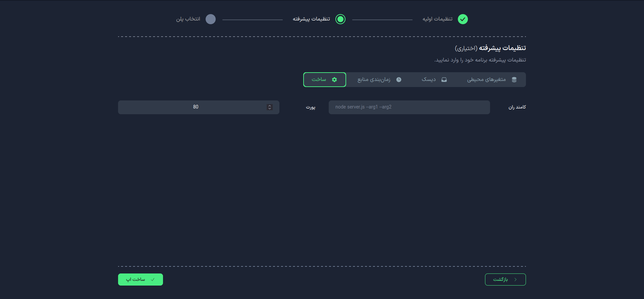Click the active step circle for تنظیمات پیشرفته
Viewport: 644px width, 299px height.
(x=340, y=19)
